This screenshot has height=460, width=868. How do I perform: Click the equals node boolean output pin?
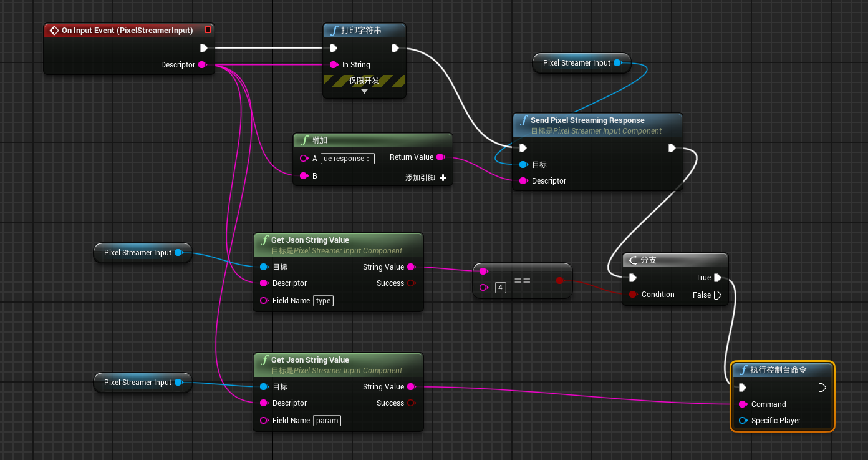click(x=560, y=281)
